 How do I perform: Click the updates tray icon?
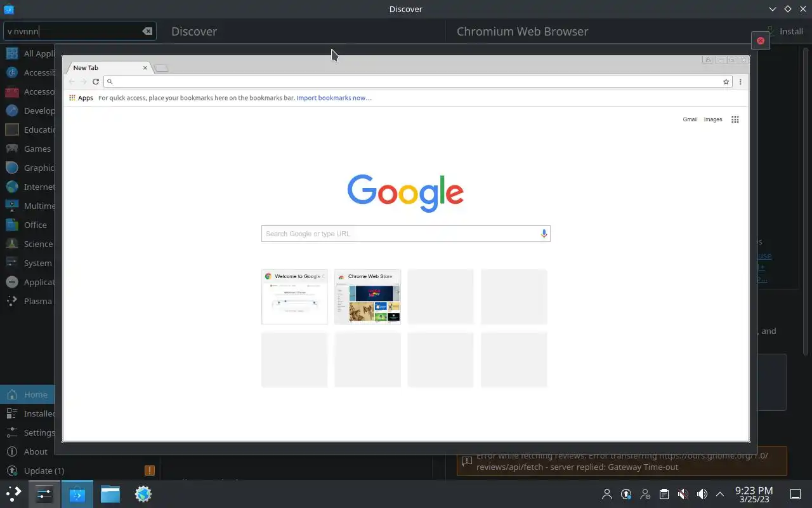point(626,494)
